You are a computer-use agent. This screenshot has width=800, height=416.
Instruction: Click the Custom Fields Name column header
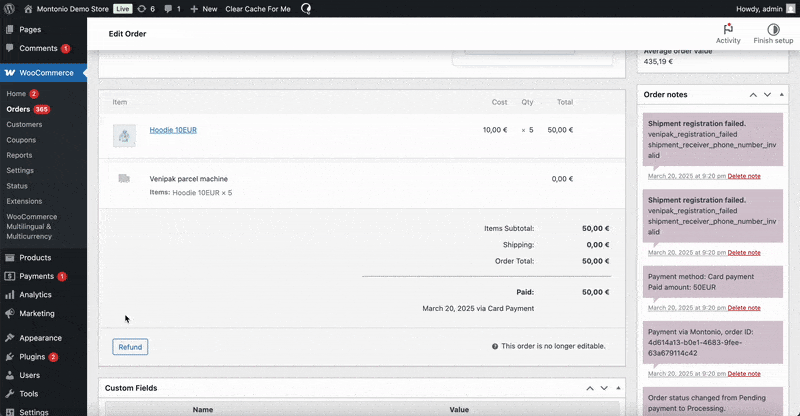pyautogui.click(x=203, y=410)
